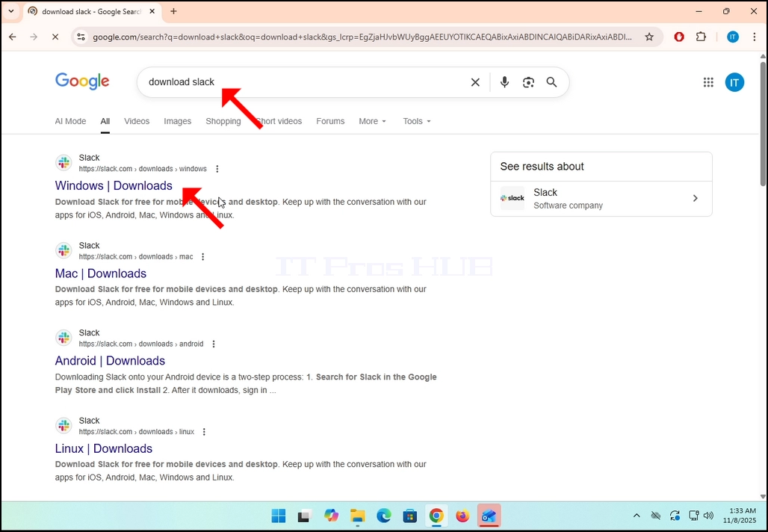
Task: Open Task View in taskbar
Action: (304, 516)
